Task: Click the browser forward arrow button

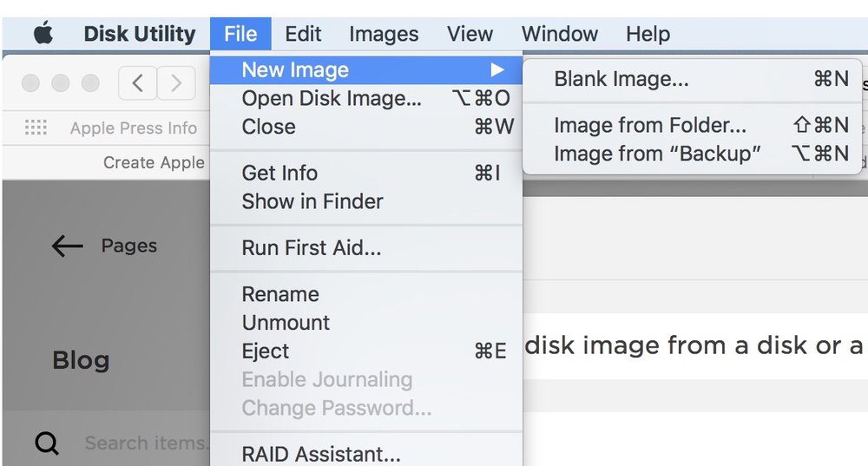Action: point(176,83)
